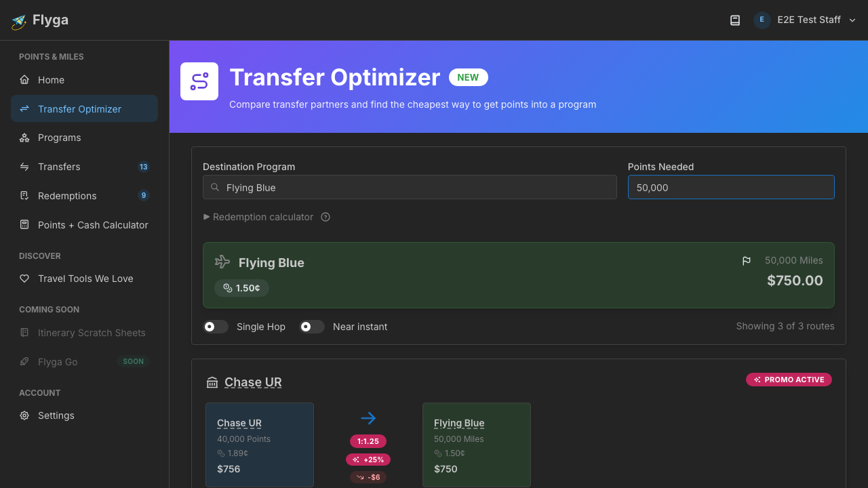Focus the Destination Program search field

410,187
